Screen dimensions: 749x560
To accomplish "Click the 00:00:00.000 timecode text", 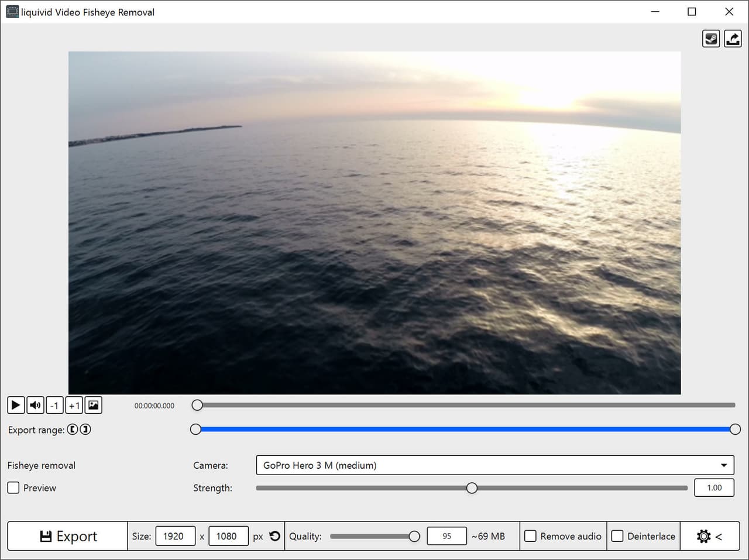I will pos(154,406).
